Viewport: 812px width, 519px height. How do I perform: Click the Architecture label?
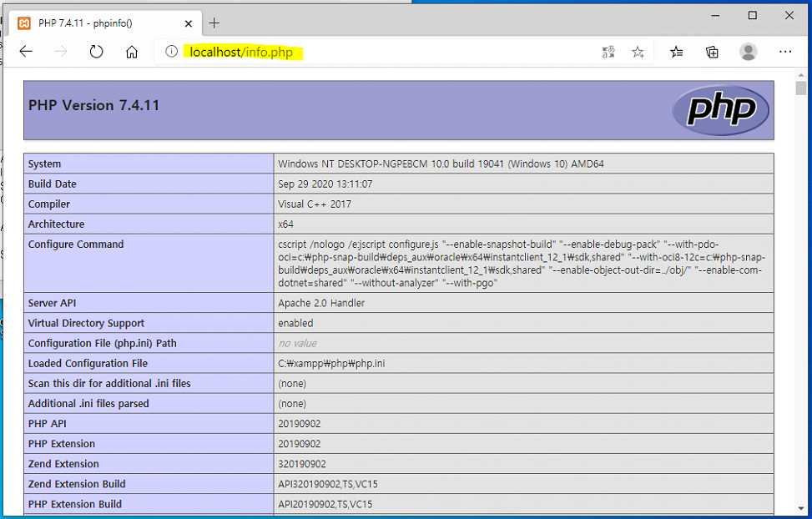[56, 224]
